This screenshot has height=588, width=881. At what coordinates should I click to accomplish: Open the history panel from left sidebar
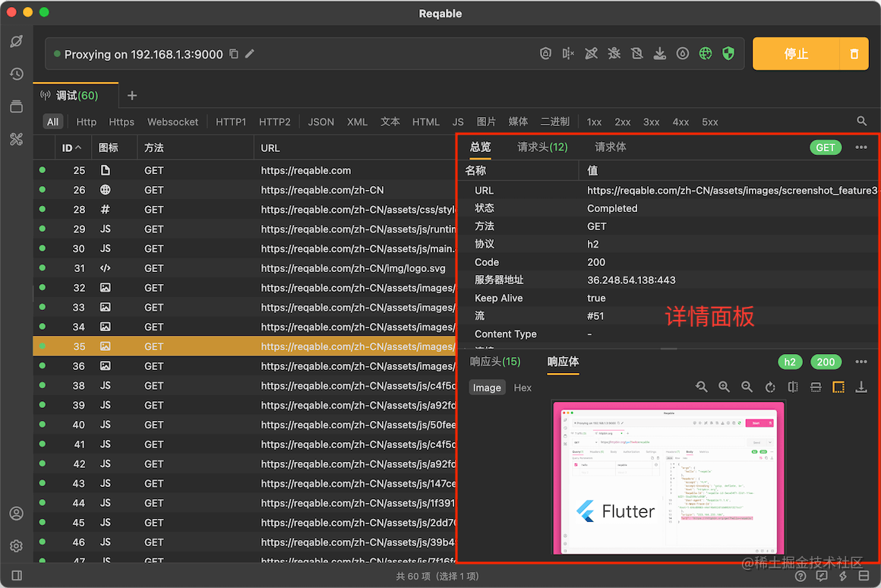[17, 74]
